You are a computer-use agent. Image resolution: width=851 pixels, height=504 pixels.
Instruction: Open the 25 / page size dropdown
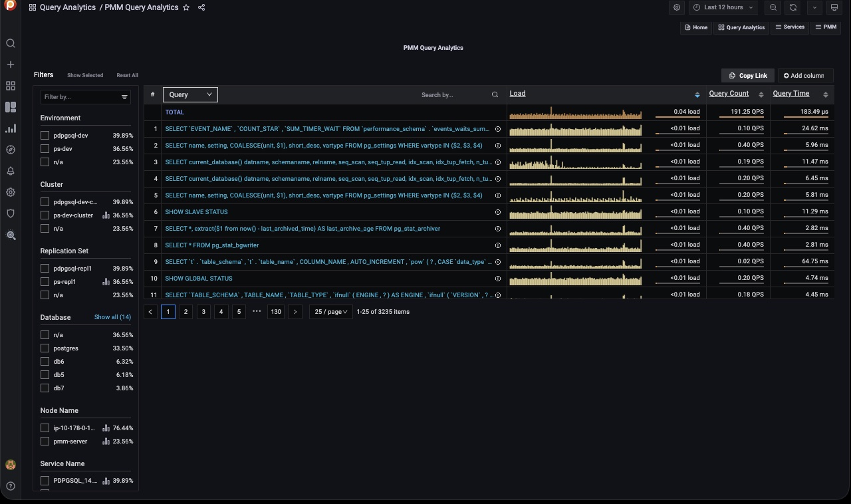coord(331,312)
